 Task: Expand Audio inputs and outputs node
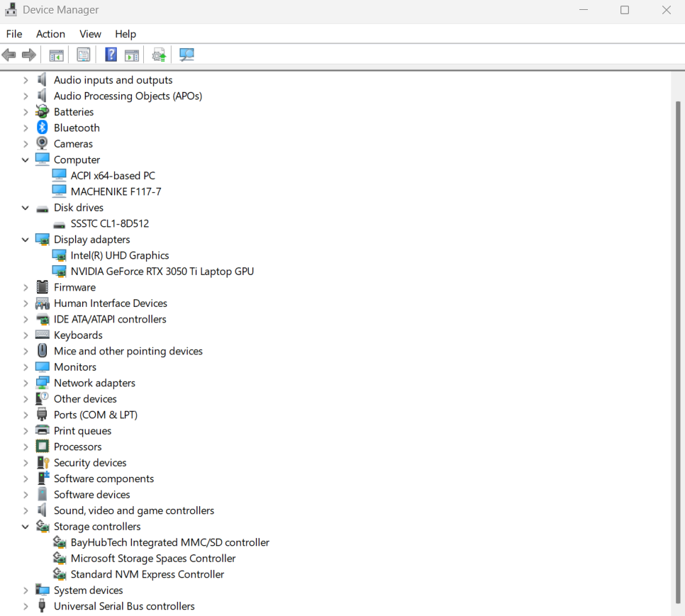click(x=26, y=80)
